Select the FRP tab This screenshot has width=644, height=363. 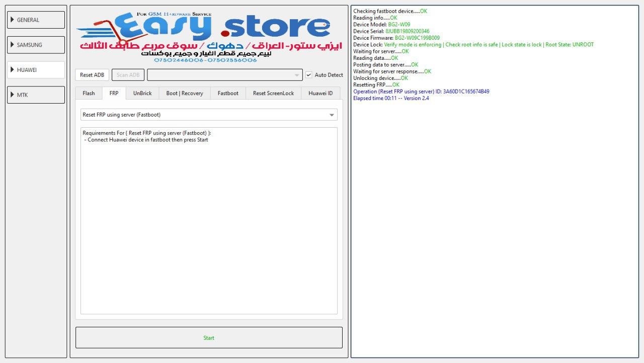(114, 93)
